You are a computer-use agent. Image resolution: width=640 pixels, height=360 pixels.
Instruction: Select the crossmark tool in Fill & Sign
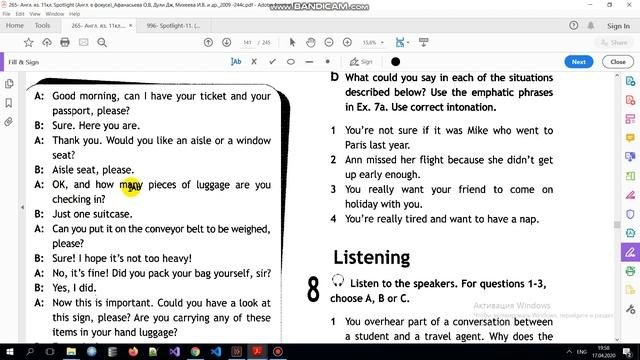point(254,62)
